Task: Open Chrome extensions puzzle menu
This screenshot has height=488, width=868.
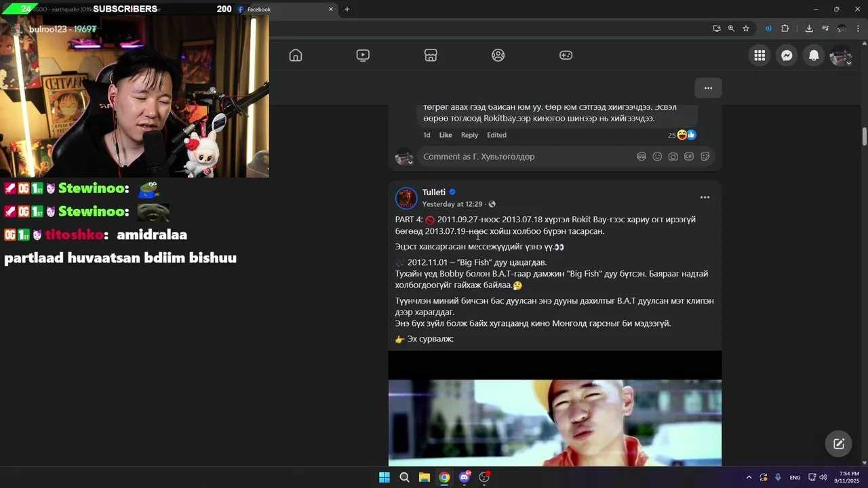Action: tap(785, 28)
